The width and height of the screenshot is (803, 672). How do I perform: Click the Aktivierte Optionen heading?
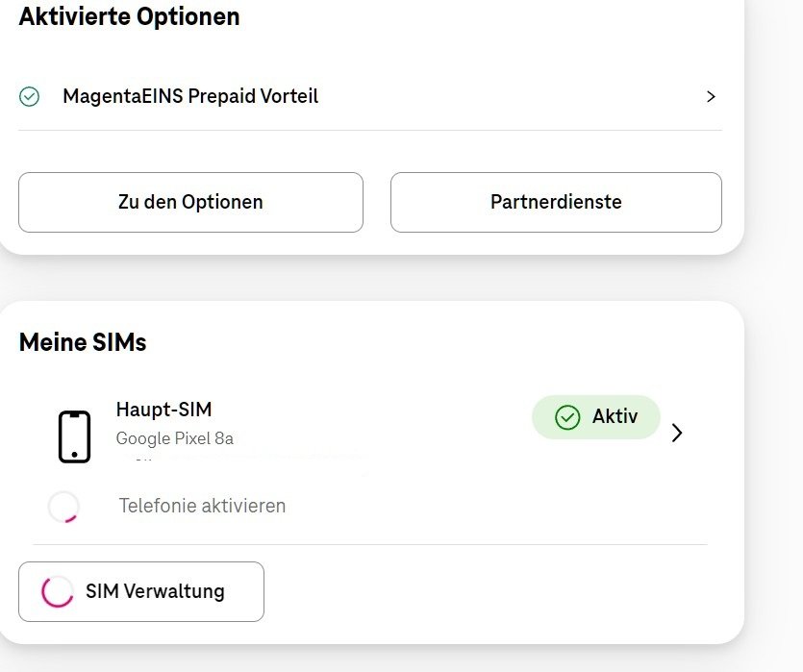click(x=129, y=16)
